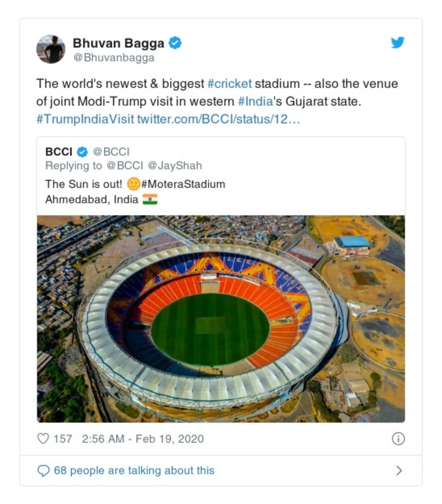
Task: Click BCCI's verified badge
Action: tap(82, 151)
